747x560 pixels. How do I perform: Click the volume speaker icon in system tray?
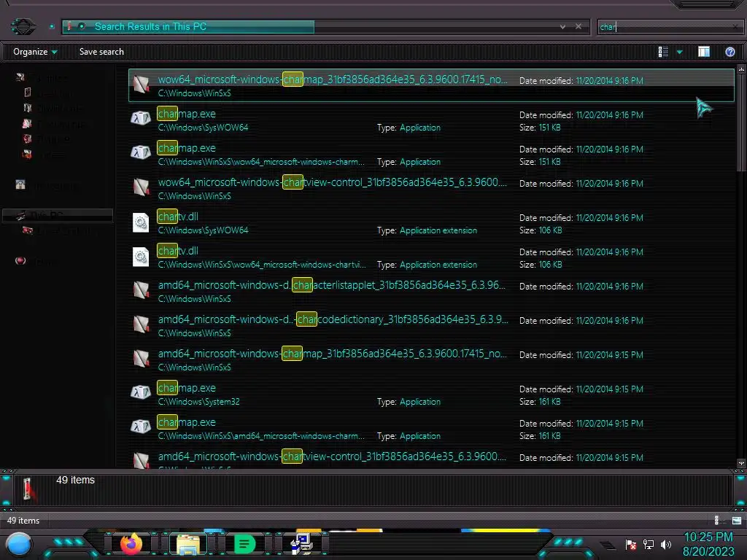click(665, 544)
